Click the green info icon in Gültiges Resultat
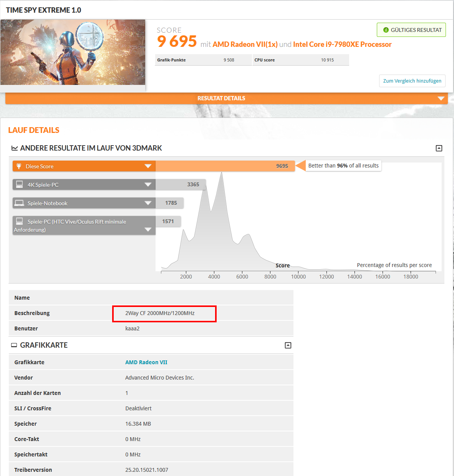 (386, 30)
